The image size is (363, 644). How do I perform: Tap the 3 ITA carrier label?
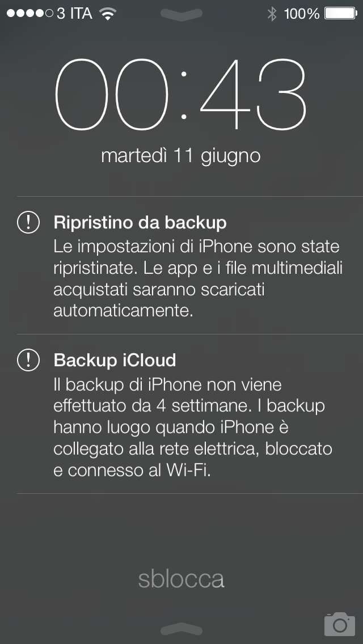coord(74,14)
